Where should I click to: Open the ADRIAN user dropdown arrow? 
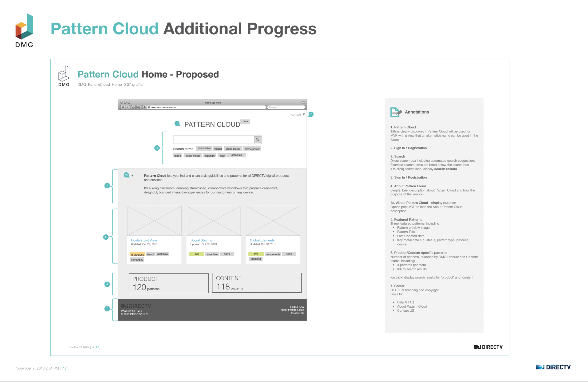(304, 114)
